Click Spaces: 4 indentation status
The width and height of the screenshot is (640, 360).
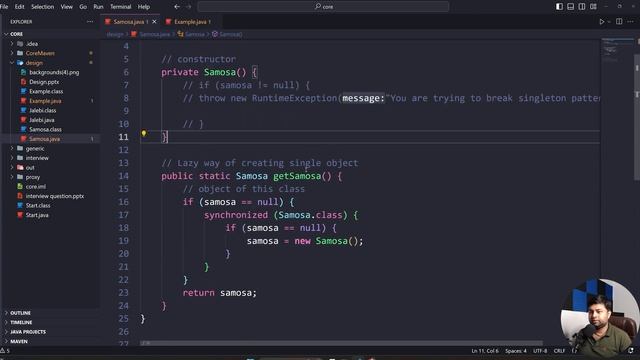click(x=516, y=351)
